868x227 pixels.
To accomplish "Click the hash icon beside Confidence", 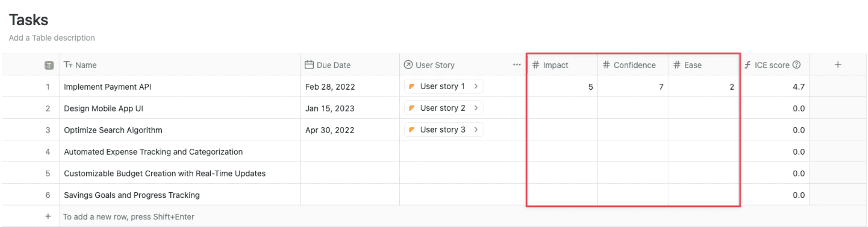I will point(606,65).
